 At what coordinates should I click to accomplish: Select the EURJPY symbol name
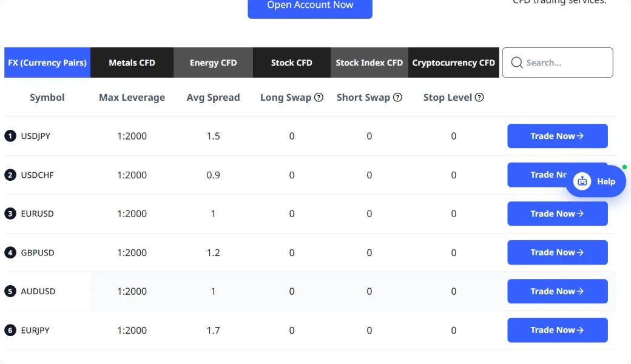pyautogui.click(x=35, y=330)
